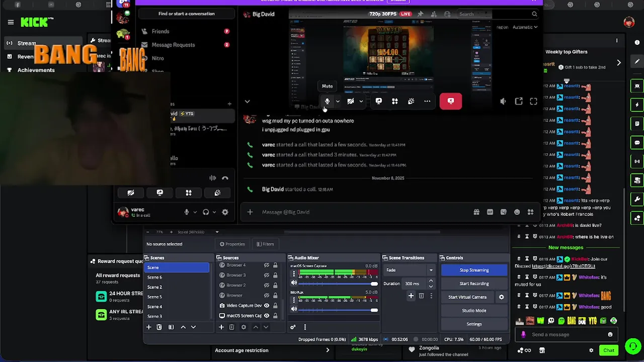The height and width of the screenshot is (362, 644).
Task: Click green Chat send button
Action: (x=609, y=350)
